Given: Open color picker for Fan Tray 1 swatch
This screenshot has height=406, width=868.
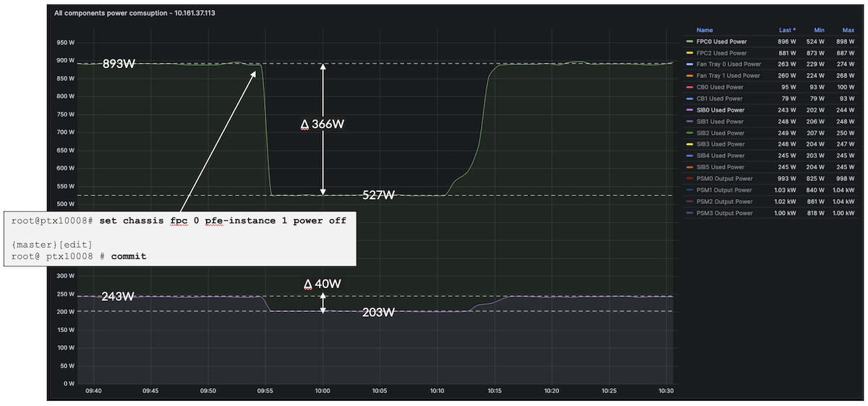Looking at the screenshot, I should pyautogui.click(x=689, y=76).
